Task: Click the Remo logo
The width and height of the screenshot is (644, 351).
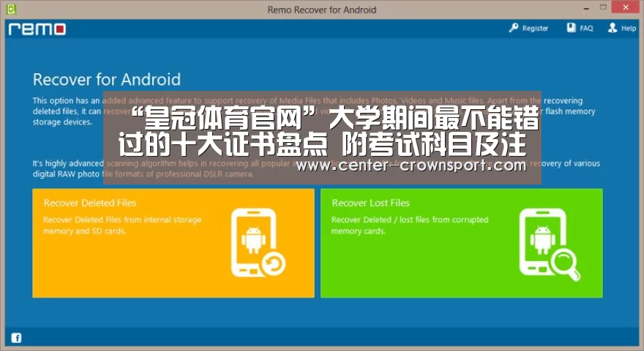Action: (x=37, y=29)
